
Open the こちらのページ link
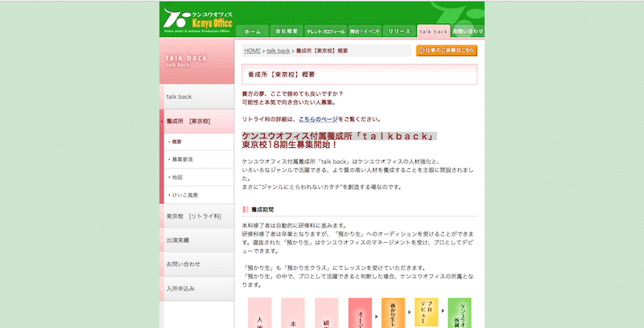tap(320, 119)
